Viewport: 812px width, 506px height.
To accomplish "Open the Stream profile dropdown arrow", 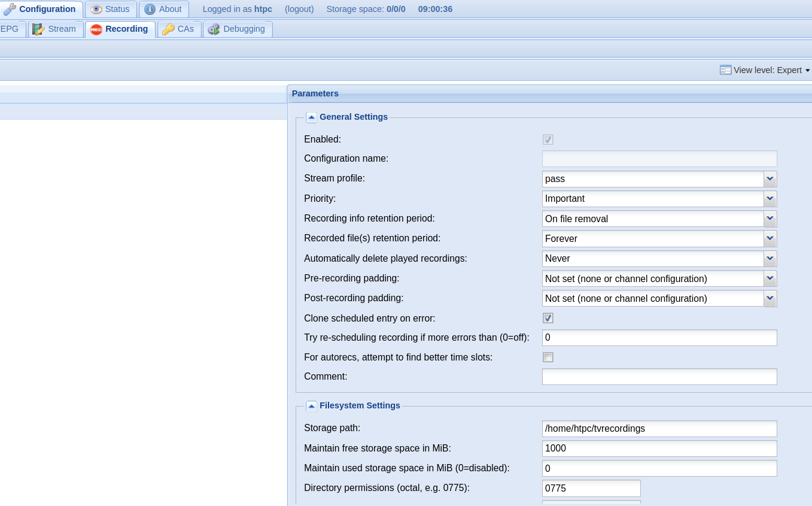I will pos(770,178).
